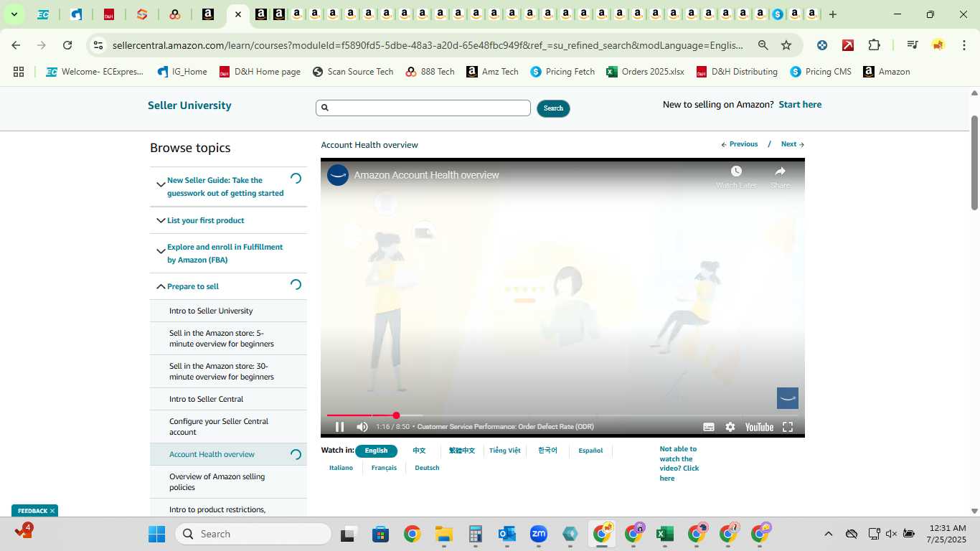Open the tab search dropdown arrow
980x551 pixels.
pos(14,14)
